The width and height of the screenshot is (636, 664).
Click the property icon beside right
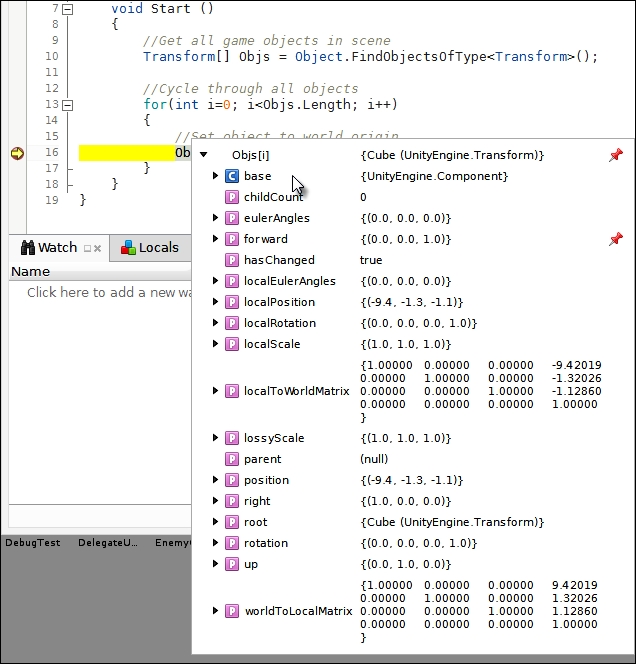pos(232,501)
